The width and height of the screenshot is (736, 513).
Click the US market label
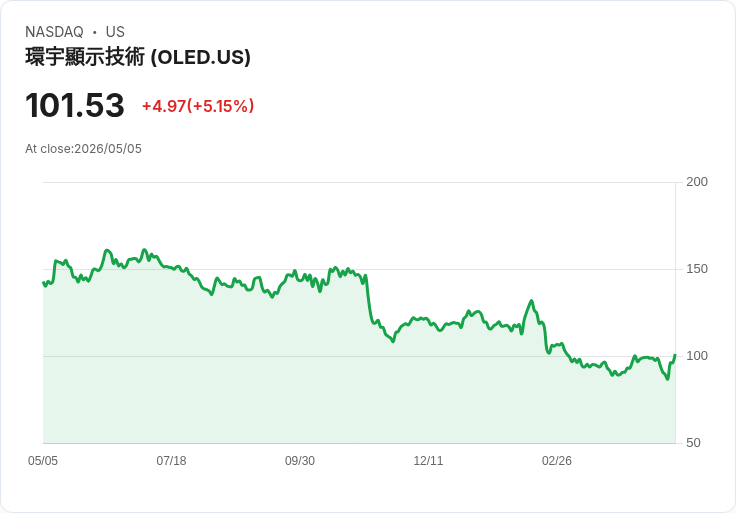tap(115, 32)
